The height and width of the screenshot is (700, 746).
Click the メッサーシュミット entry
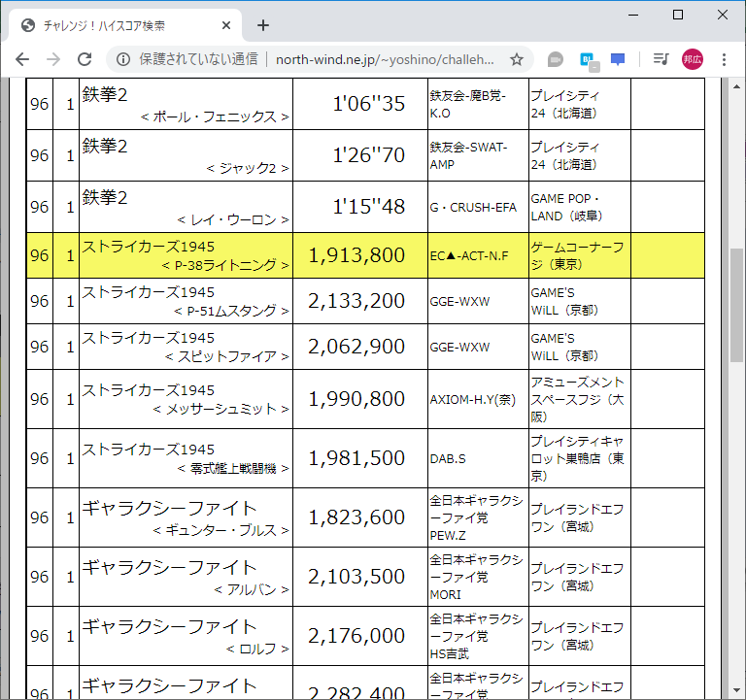click(220, 409)
